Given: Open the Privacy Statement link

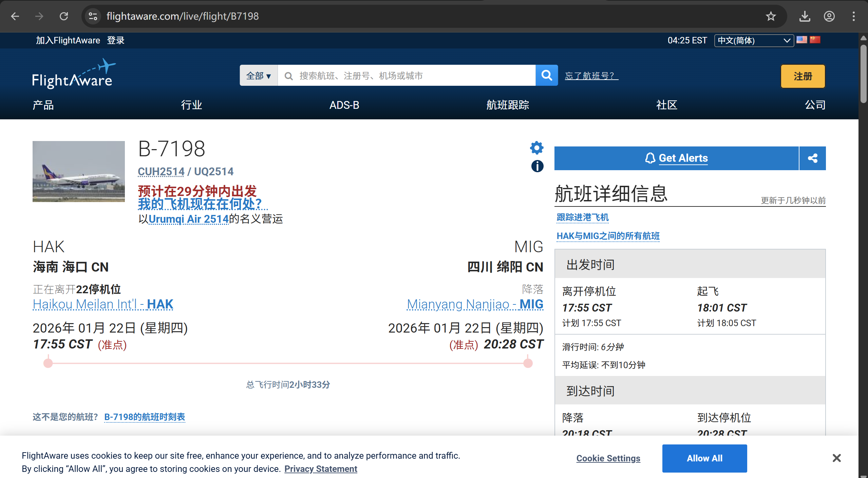Looking at the screenshot, I should [321, 469].
